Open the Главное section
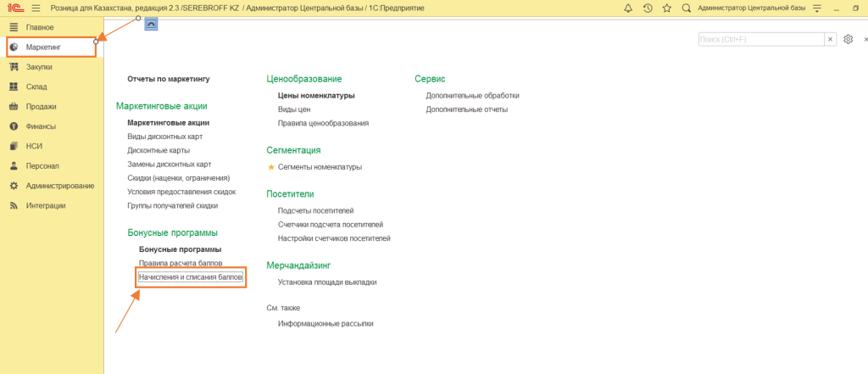The height and width of the screenshot is (374, 868). (x=52, y=27)
